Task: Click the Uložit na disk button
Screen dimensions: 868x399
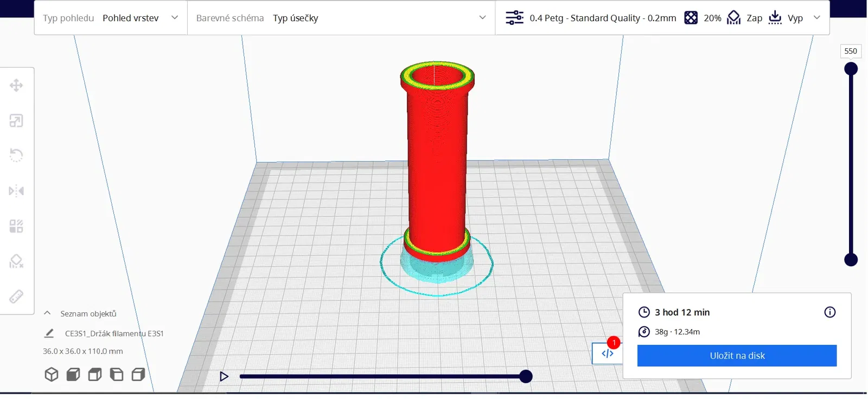Action: [737, 356]
